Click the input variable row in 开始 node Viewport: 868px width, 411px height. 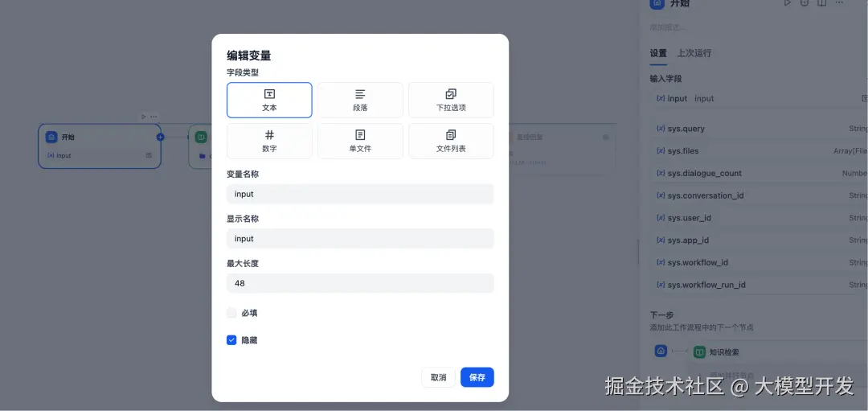(99, 156)
